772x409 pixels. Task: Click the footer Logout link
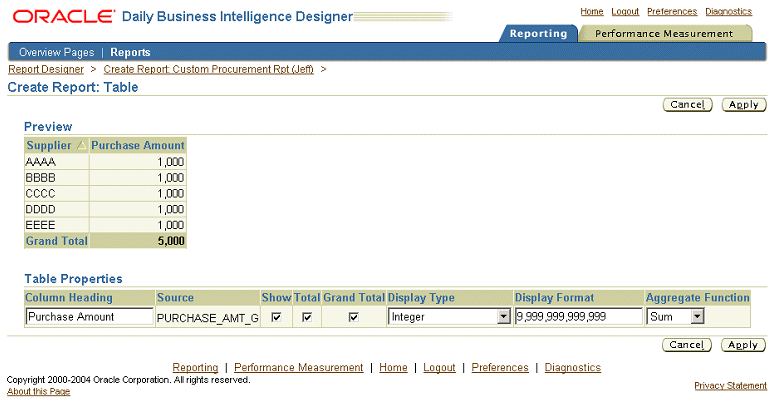(x=439, y=367)
